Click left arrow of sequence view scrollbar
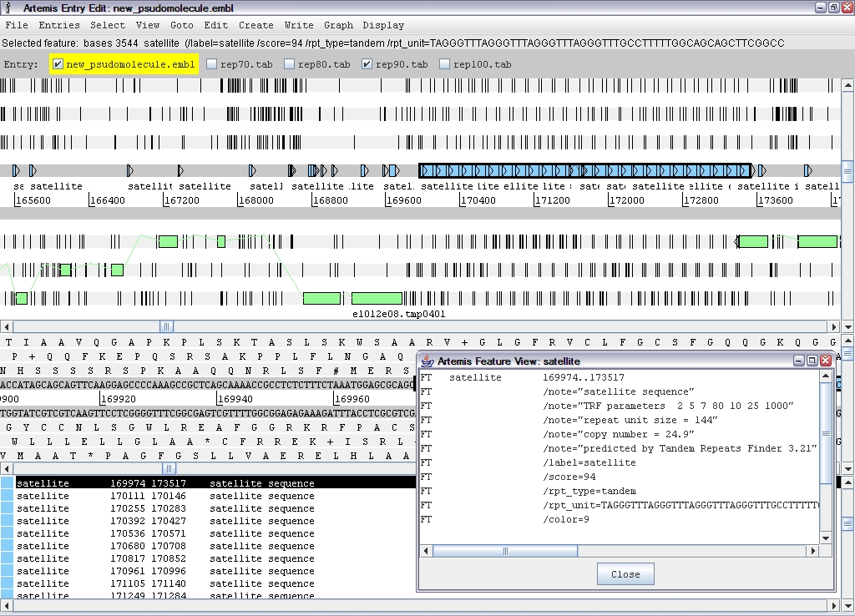Viewport: 855px width, 616px height. (x=7, y=468)
